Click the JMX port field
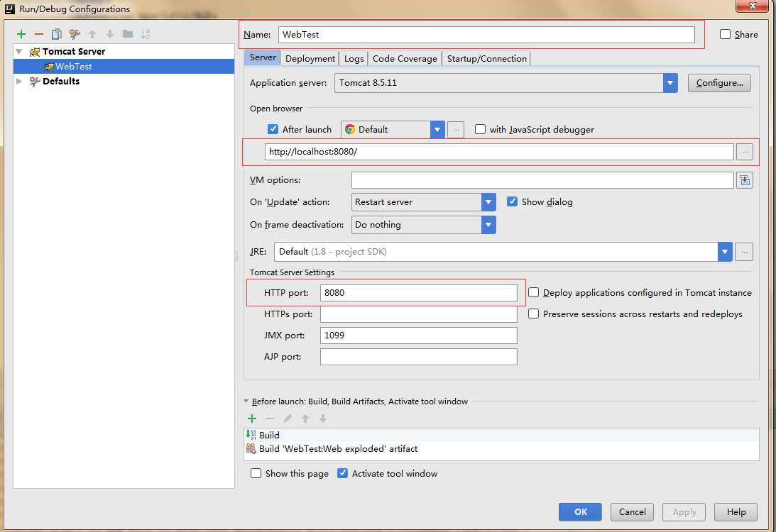The image size is (776, 532). (419, 336)
